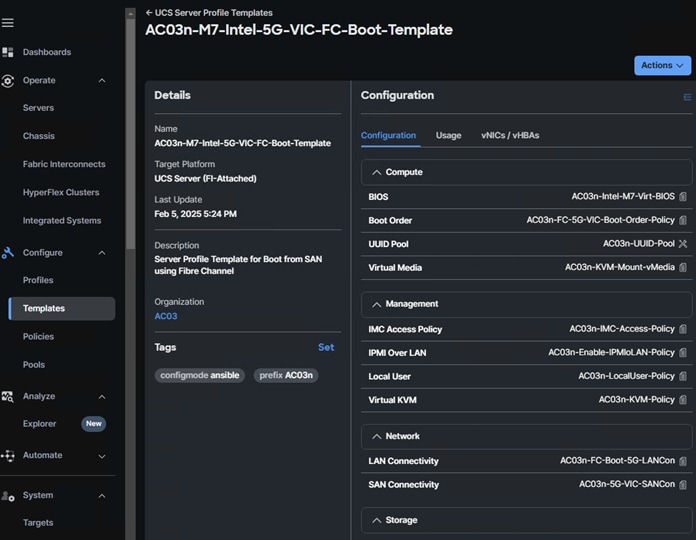Select Templates in the sidebar
This screenshot has height=540, width=696.
62,308
